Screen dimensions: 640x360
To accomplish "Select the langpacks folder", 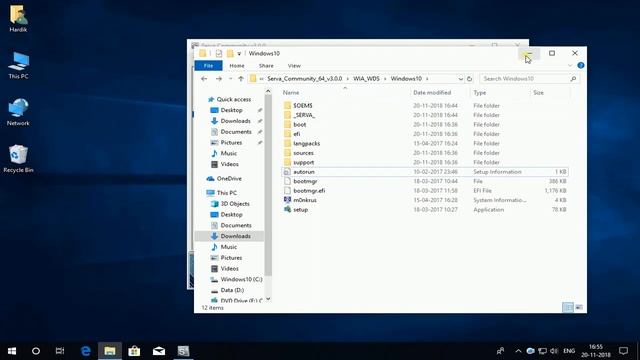I will [307, 144].
